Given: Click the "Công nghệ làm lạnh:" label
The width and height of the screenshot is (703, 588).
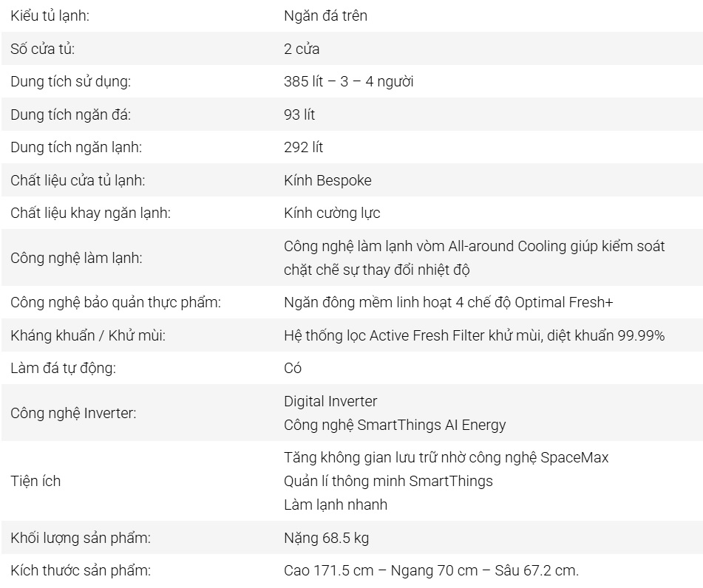Looking at the screenshot, I should pos(76,258).
